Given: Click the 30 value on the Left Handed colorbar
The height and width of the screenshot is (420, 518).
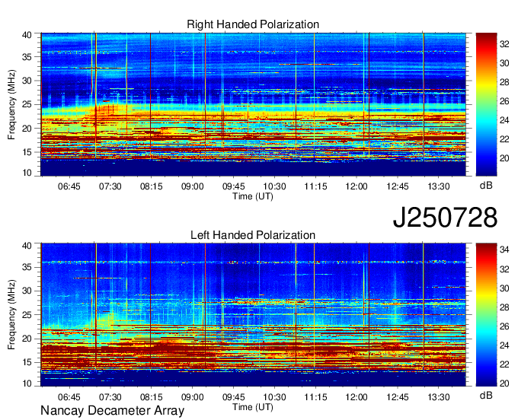Looking at the screenshot, I should 504,288.
